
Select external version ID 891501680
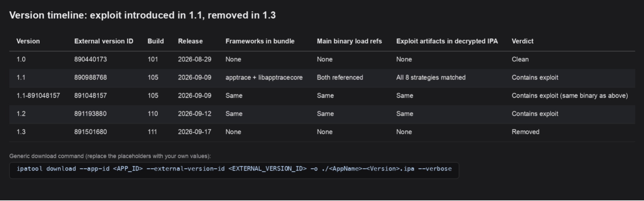(x=90, y=132)
